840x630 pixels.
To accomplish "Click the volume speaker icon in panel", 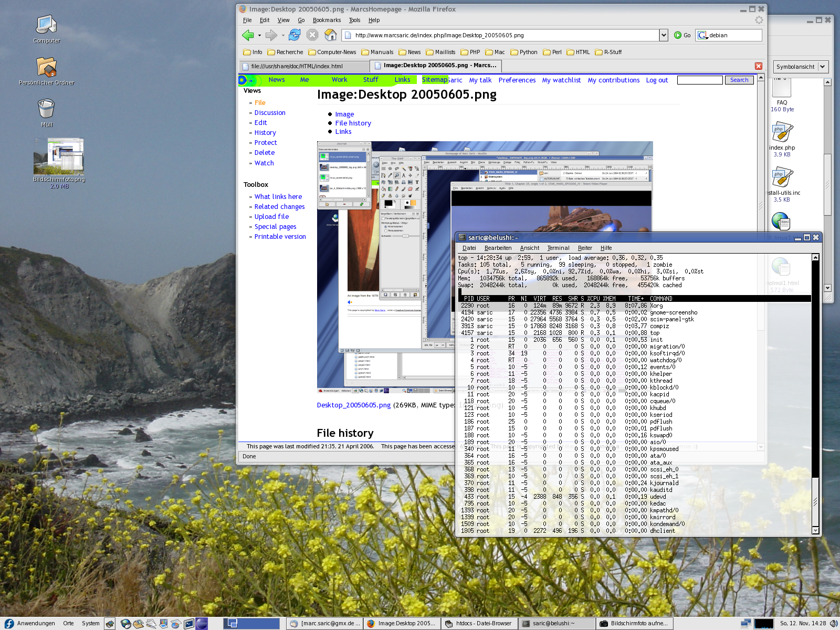I will (x=834, y=623).
